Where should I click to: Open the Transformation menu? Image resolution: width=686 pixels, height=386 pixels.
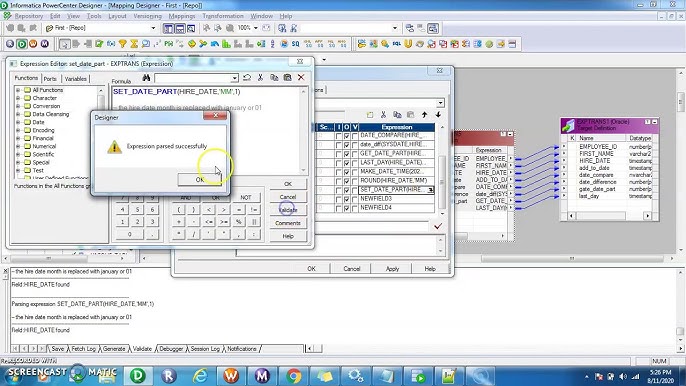pos(223,16)
